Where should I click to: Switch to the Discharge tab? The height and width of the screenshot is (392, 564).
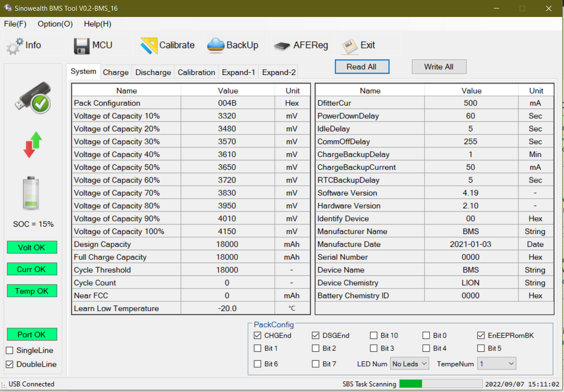tap(153, 72)
